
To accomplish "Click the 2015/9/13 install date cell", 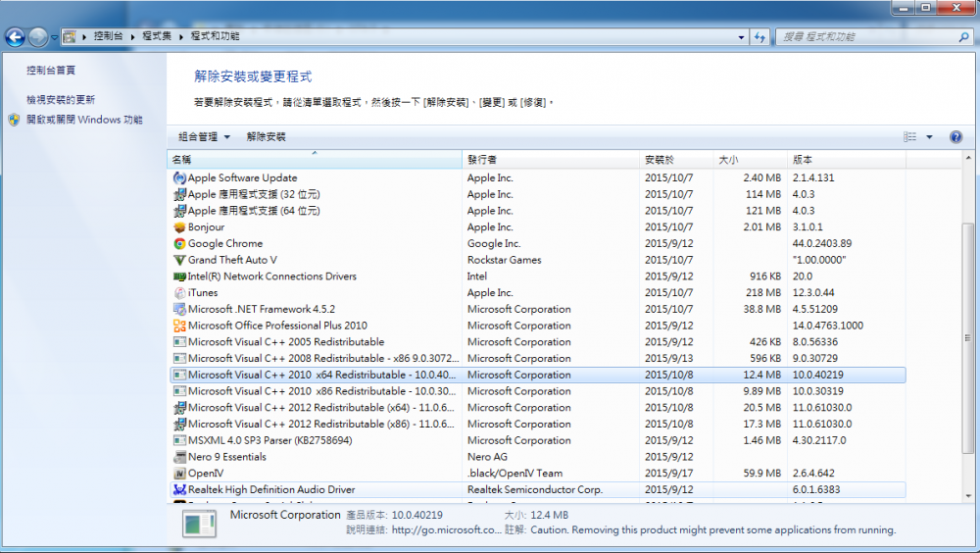I will (x=668, y=359).
